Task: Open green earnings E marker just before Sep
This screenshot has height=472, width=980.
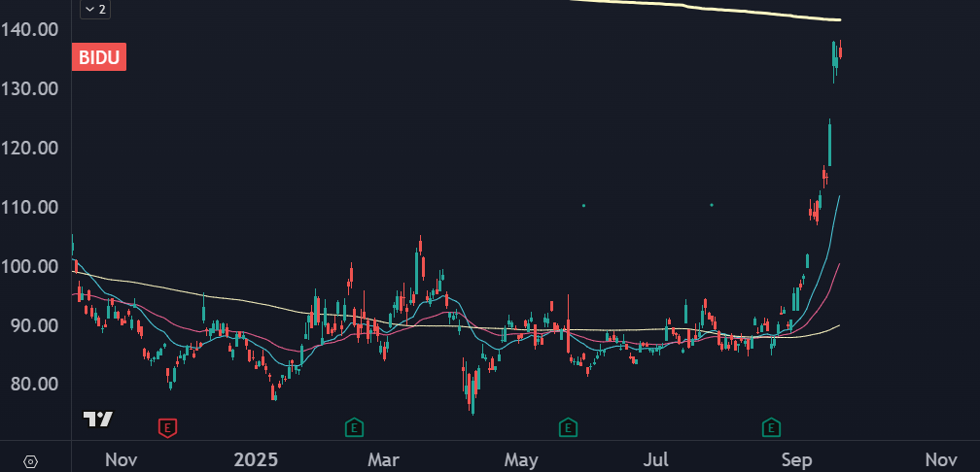Action: click(x=771, y=427)
